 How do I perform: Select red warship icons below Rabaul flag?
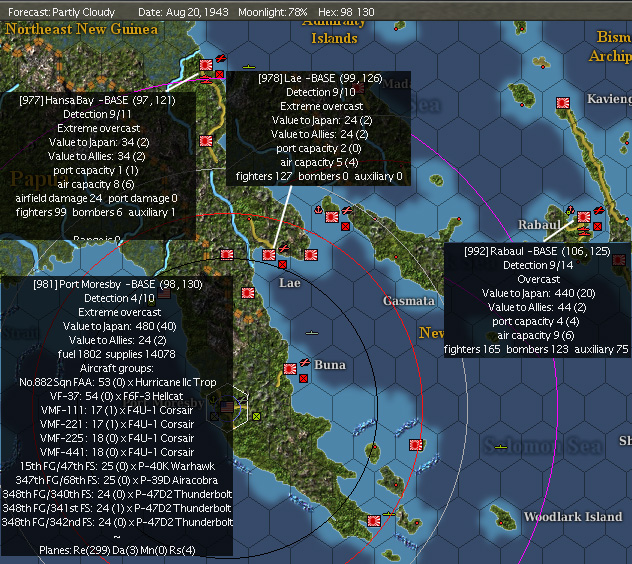(x=584, y=231)
